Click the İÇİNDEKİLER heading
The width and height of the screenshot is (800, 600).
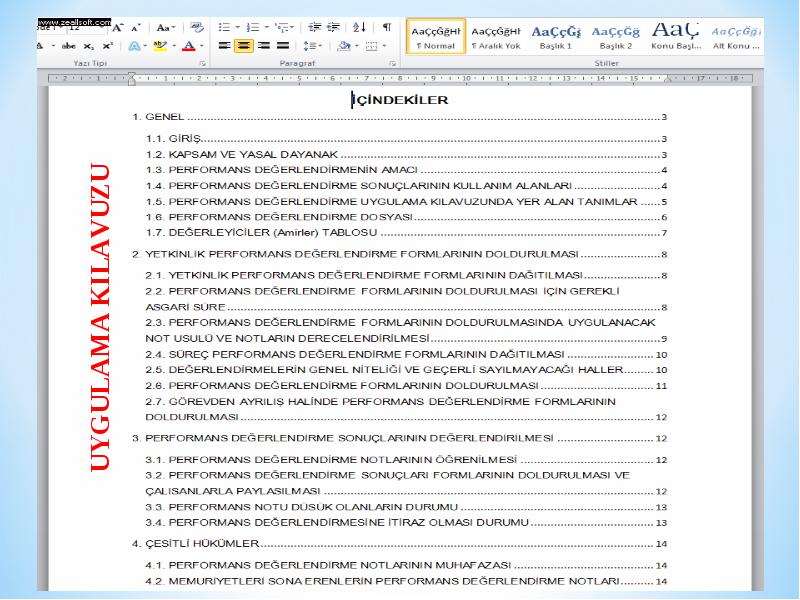click(x=400, y=100)
